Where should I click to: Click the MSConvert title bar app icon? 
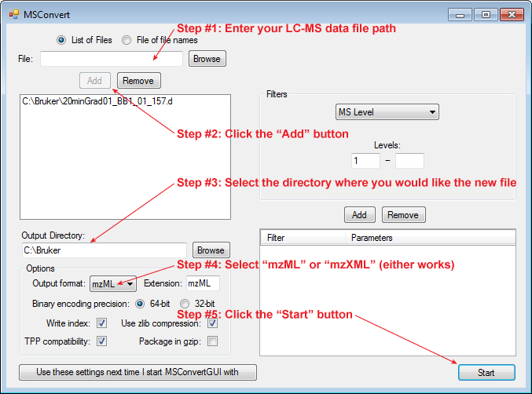pyautogui.click(x=13, y=14)
